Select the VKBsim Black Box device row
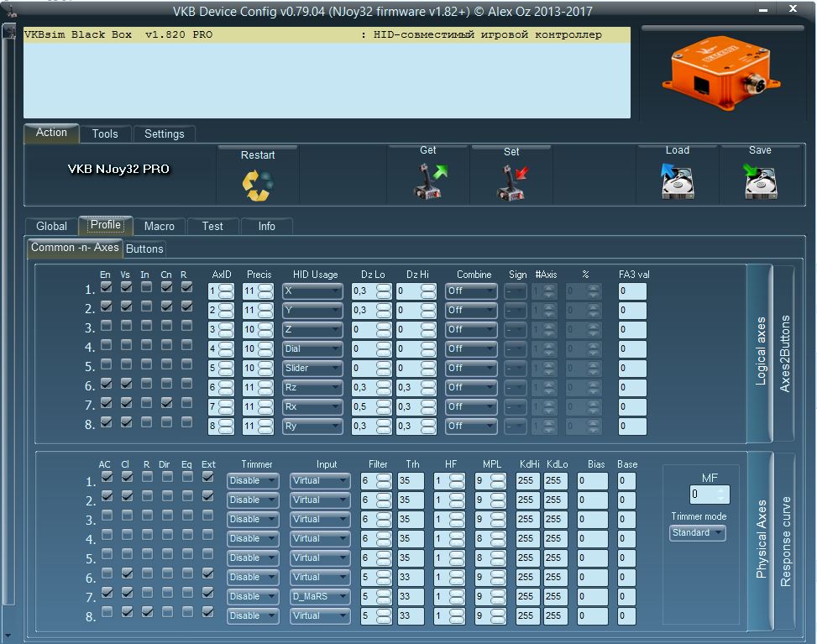817x644 pixels. click(x=327, y=35)
